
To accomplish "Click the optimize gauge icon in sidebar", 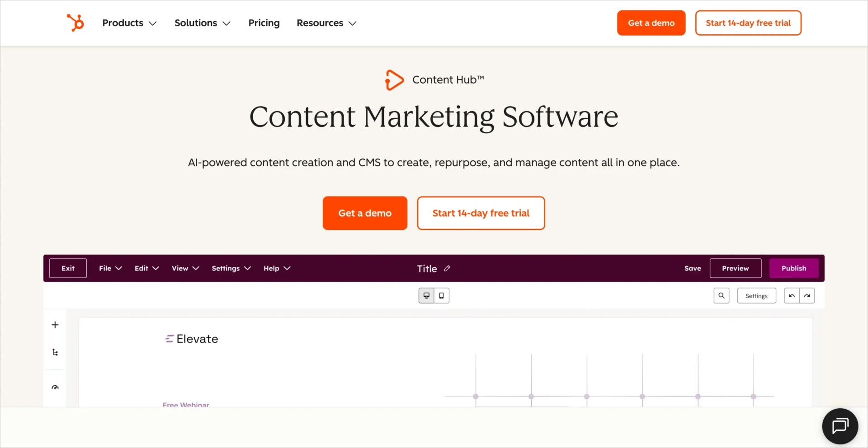I will click(x=55, y=387).
